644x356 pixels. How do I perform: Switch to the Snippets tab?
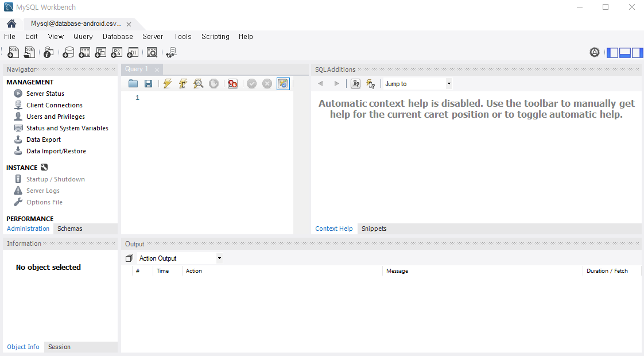[374, 229]
